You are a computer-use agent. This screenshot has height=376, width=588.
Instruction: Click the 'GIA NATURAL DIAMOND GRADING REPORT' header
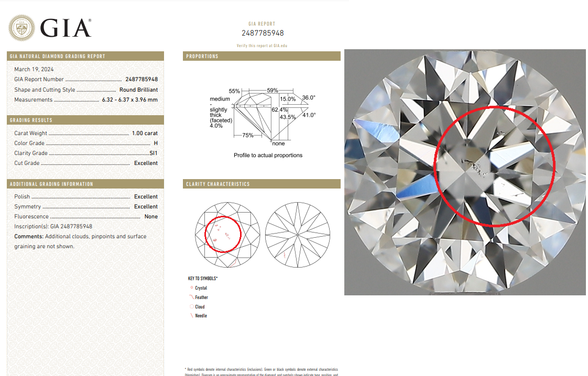tap(85, 56)
